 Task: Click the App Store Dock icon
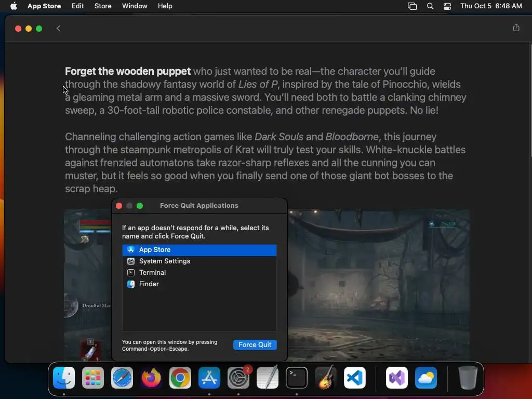(x=209, y=378)
